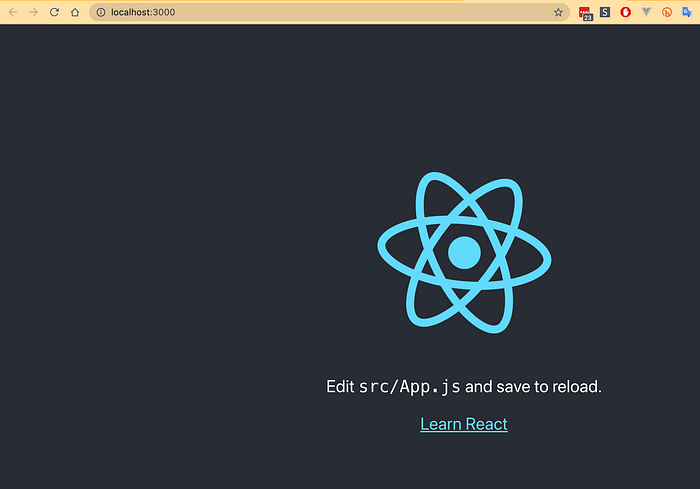700x489 pixels.
Task: Bookmark this page with the star
Action: (558, 12)
